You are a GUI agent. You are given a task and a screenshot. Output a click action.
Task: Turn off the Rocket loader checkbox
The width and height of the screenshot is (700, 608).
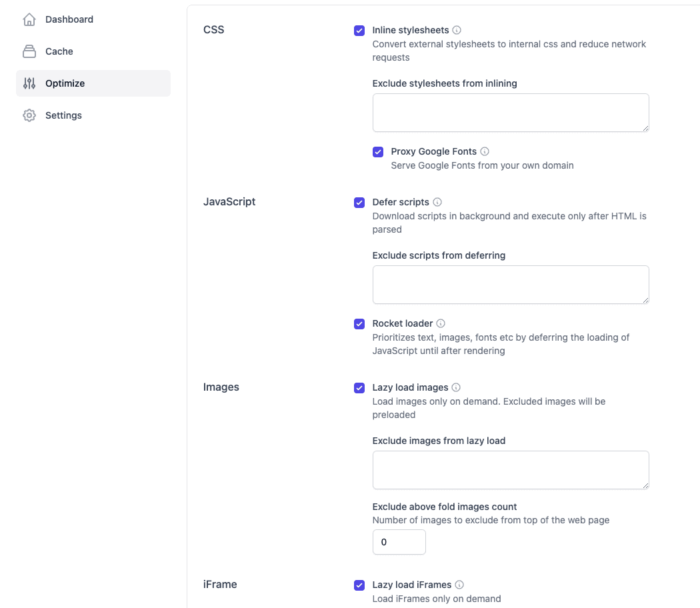coord(359,323)
